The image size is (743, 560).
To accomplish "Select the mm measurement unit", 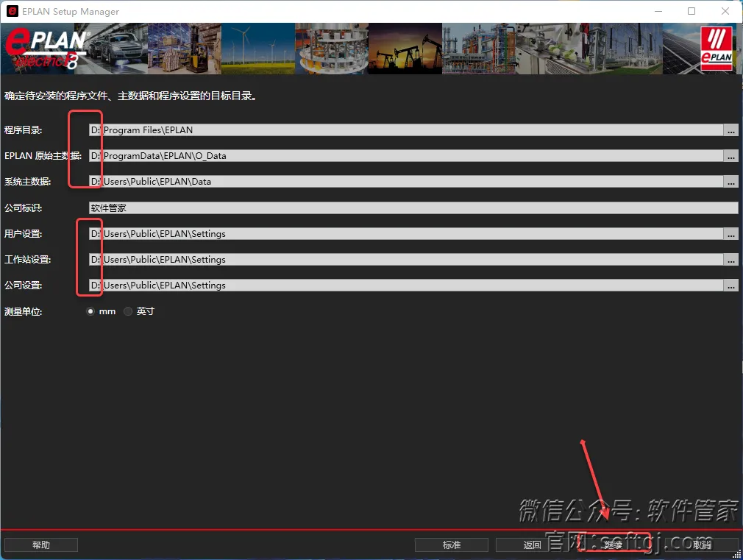I will coord(90,311).
